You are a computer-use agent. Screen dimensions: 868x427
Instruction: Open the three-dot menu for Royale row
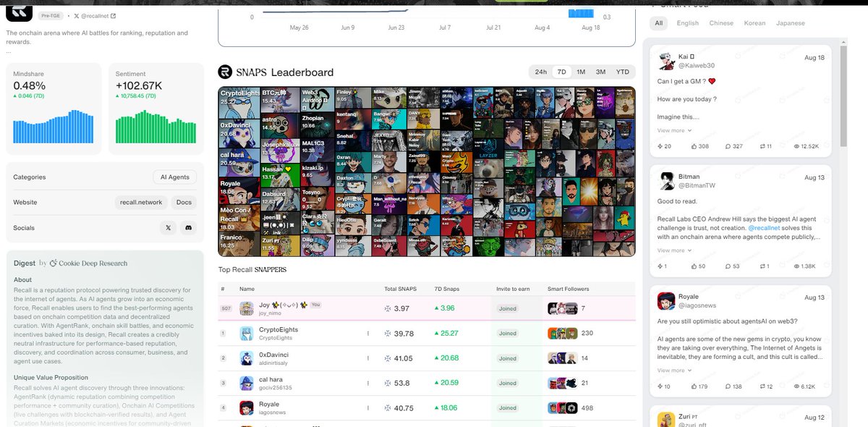point(368,408)
